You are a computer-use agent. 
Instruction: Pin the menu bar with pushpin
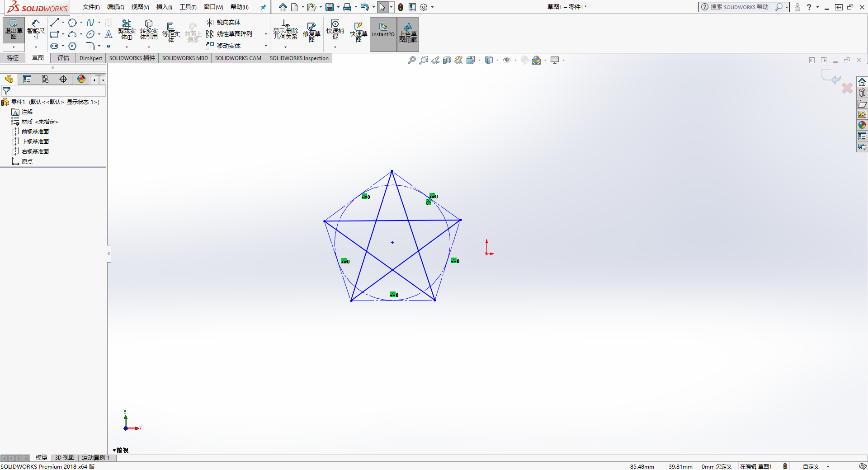pos(263,7)
